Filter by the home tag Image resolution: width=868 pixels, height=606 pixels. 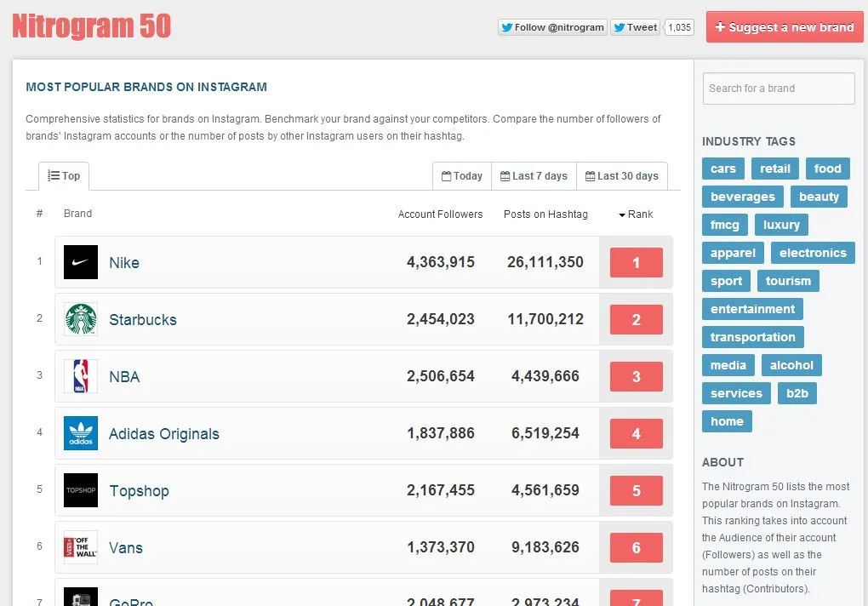tap(727, 421)
